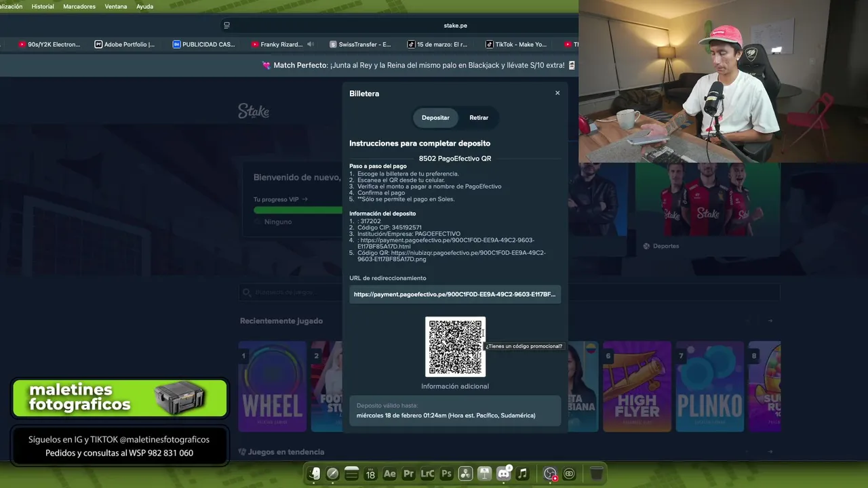
Task: Open the Calendar app in the dock
Action: [x=370, y=474]
